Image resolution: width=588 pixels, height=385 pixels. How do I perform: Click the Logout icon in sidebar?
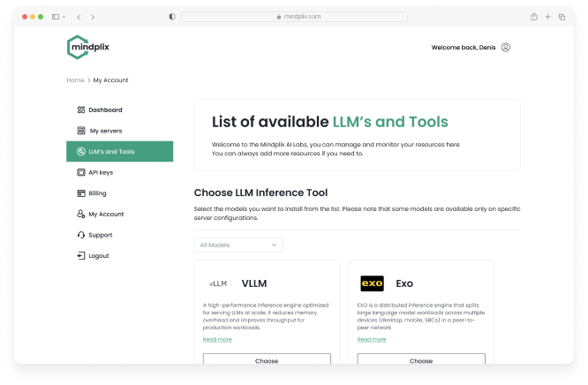tap(81, 255)
